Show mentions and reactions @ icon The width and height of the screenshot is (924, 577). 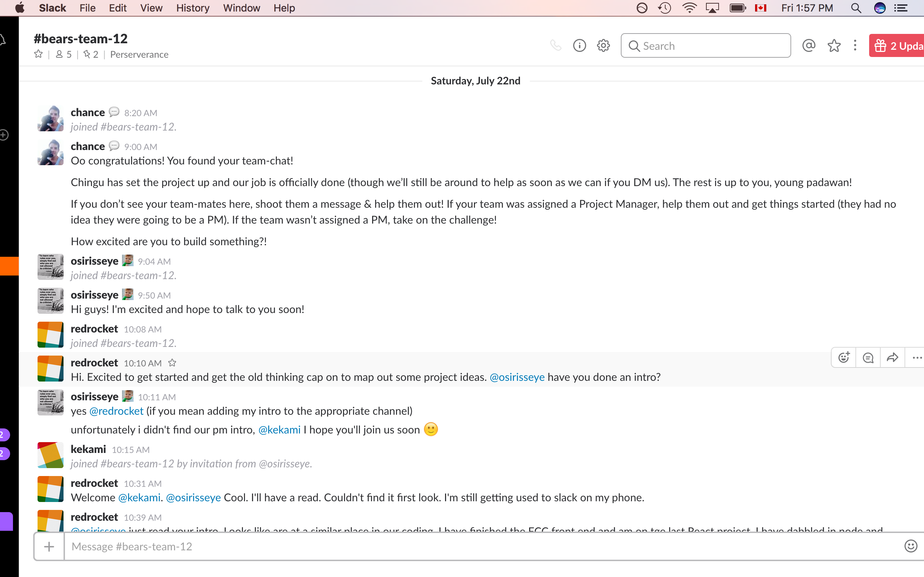(x=809, y=46)
